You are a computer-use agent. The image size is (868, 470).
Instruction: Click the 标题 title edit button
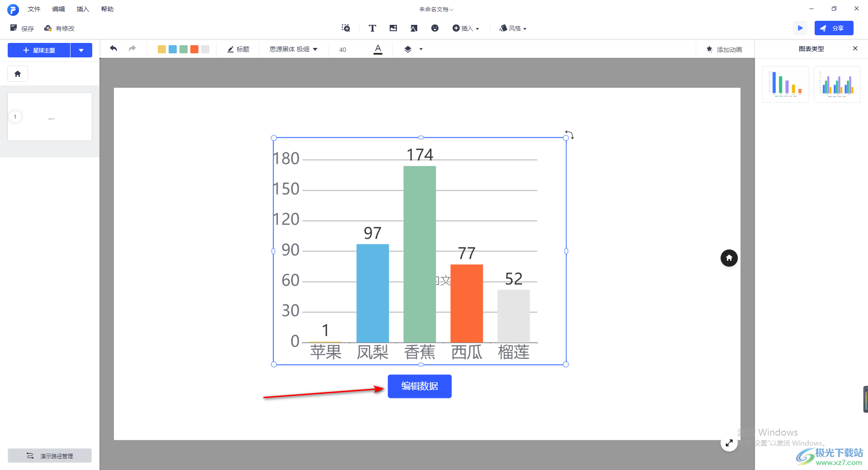coord(238,49)
